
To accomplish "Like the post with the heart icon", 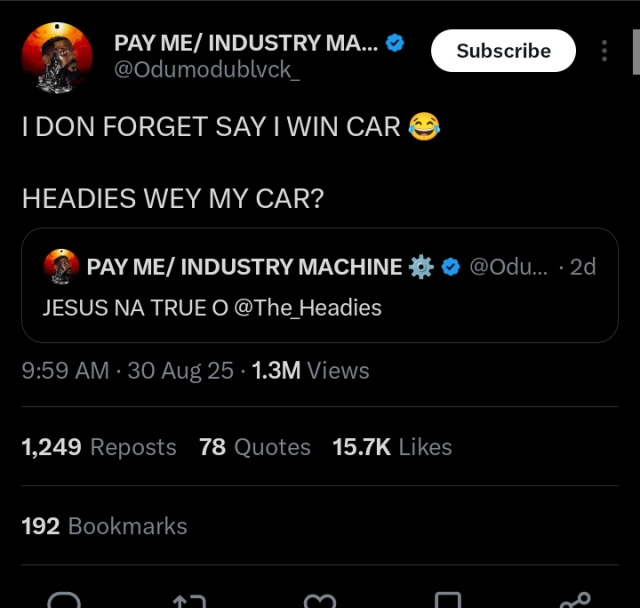I will (x=319, y=598).
